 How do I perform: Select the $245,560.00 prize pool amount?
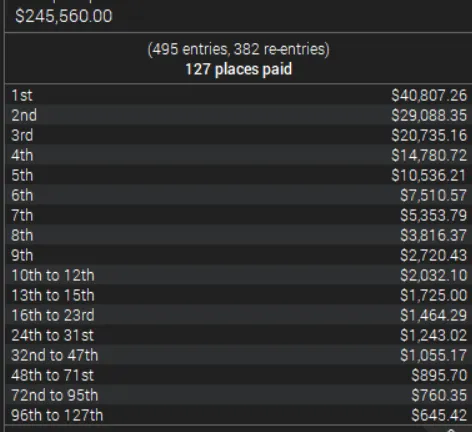64,16
